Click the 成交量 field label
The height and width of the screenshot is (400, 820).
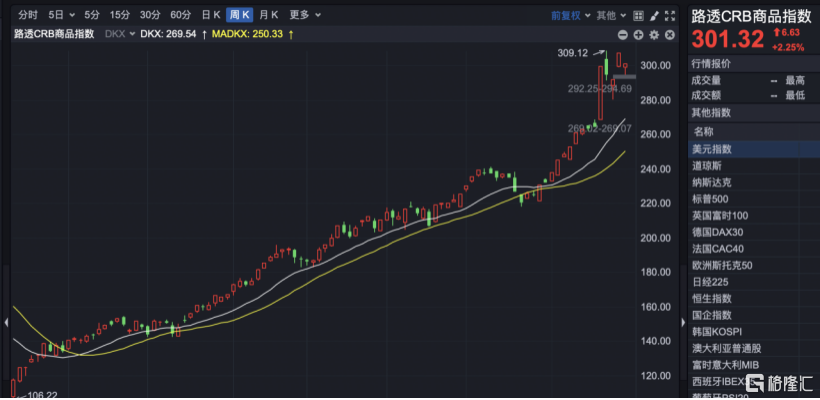706,81
